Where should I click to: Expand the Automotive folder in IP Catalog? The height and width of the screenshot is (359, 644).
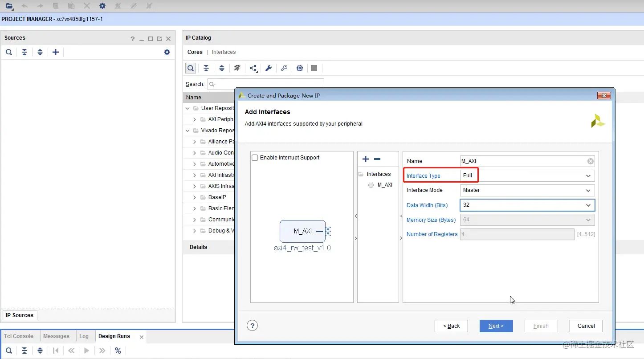(x=195, y=164)
